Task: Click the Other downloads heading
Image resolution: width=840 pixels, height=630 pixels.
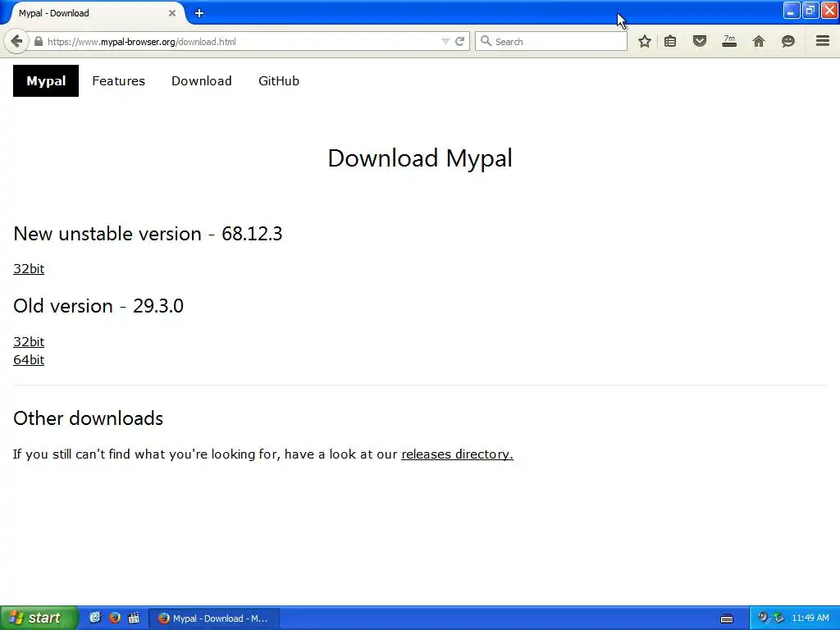Action: pyautogui.click(x=89, y=418)
